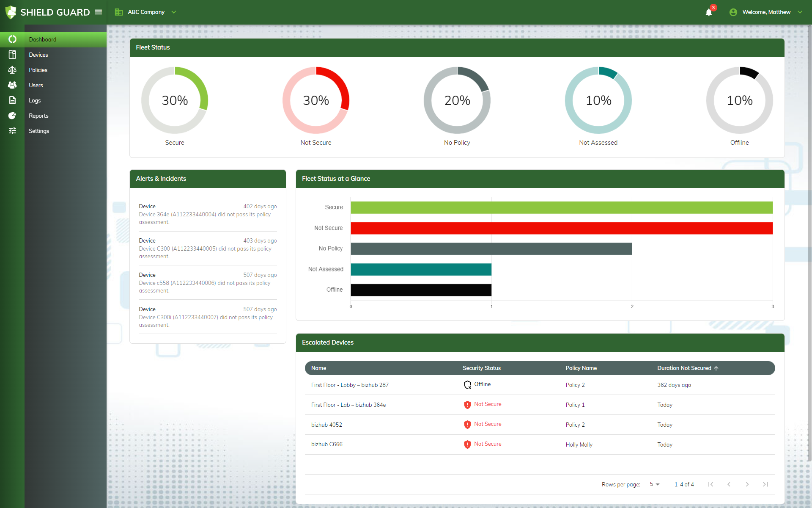
Task: Click the Offline status icon for bizhub 287
Action: pyautogui.click(x=467, y=385)
